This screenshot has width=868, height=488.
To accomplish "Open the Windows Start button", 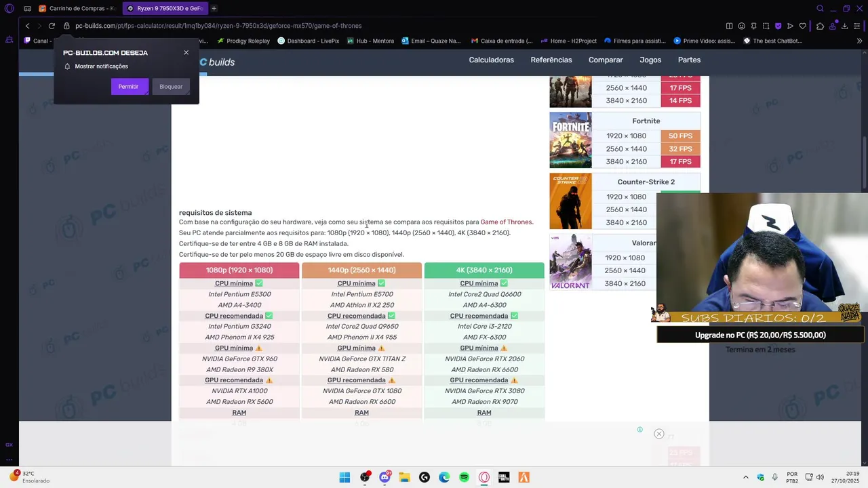I will pyautogui.click(x=344, y=477).
